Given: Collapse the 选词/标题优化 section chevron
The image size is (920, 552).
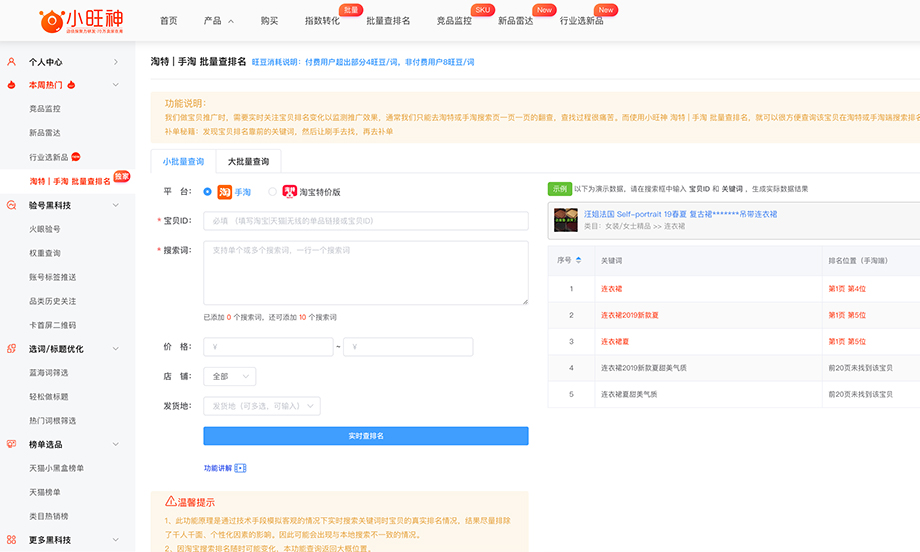Looking at the screenshot, I should (116, 348).
